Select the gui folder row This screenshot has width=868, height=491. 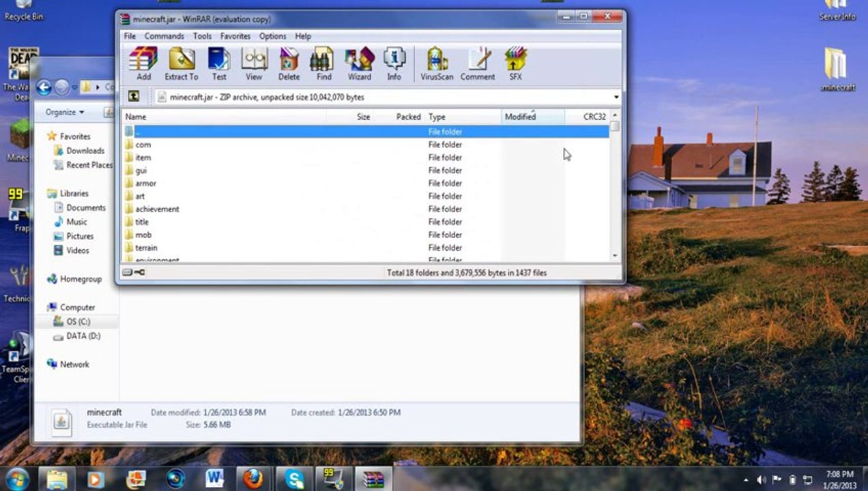coord(366,170)
